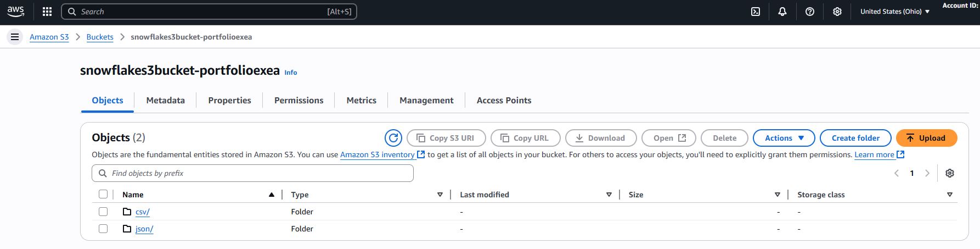This screenshot has width=980, height=249.
Task: Check the select-all objects checkbox
Action: coord(103,194)
